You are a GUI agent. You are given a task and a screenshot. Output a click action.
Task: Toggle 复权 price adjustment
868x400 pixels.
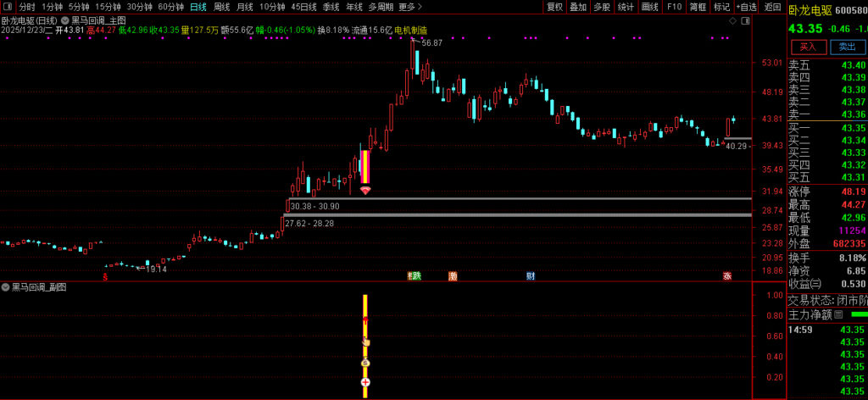(554, 7)
